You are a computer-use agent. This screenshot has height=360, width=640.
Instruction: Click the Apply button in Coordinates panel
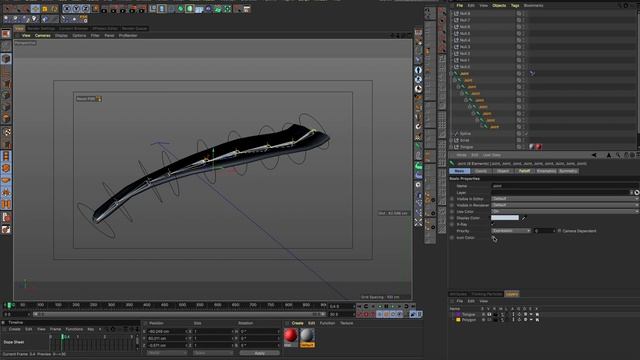click(260, 353)
